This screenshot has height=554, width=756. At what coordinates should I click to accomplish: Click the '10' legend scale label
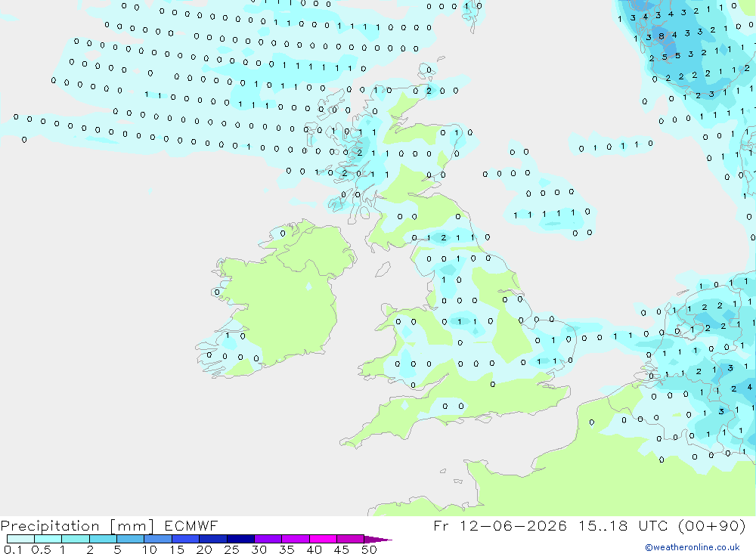(x=150, y=549)
